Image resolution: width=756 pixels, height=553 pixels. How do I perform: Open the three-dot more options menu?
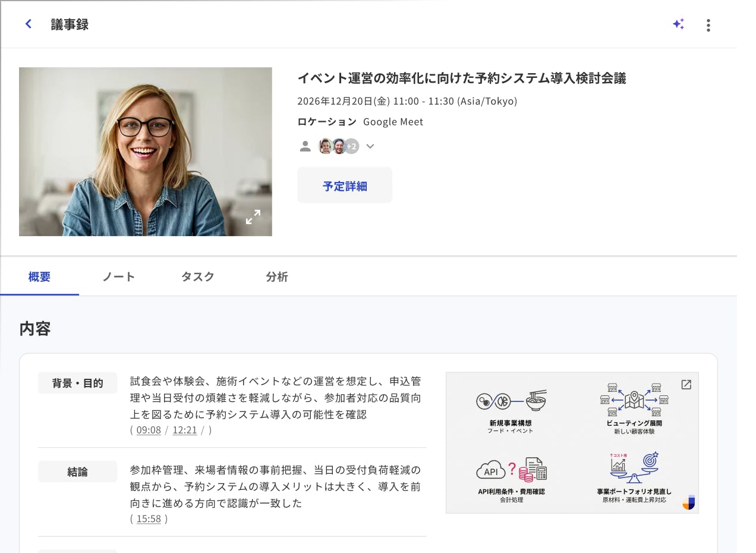point(708,25)
